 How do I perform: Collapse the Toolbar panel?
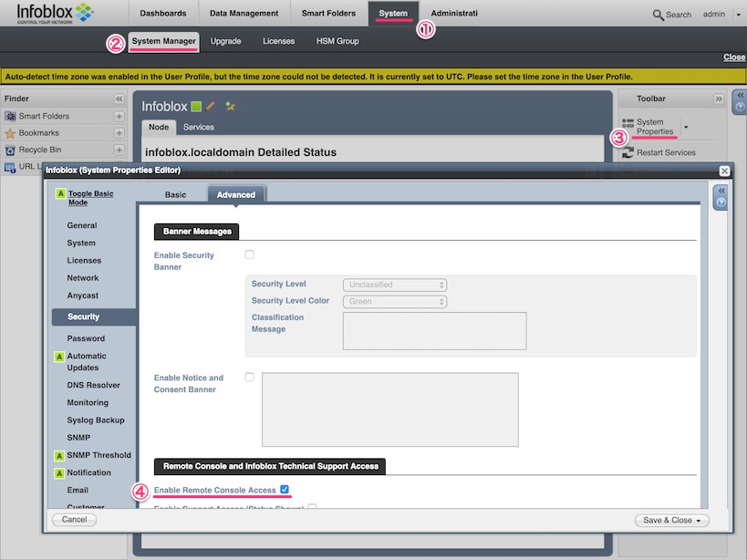click(719, 99)
